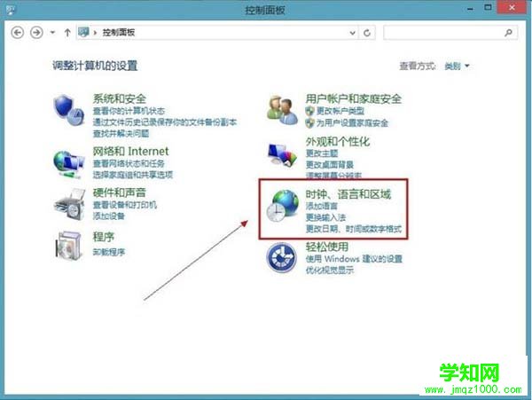
Task: Open the 查看方式 类别 dropdown
Action: [x=457, y=66]
